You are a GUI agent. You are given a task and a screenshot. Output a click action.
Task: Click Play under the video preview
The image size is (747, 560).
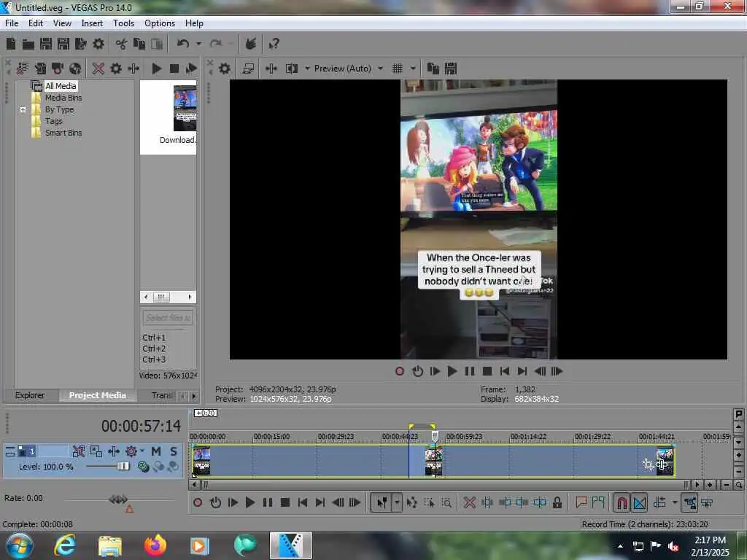pyautogui.click(x=452, y=371)
